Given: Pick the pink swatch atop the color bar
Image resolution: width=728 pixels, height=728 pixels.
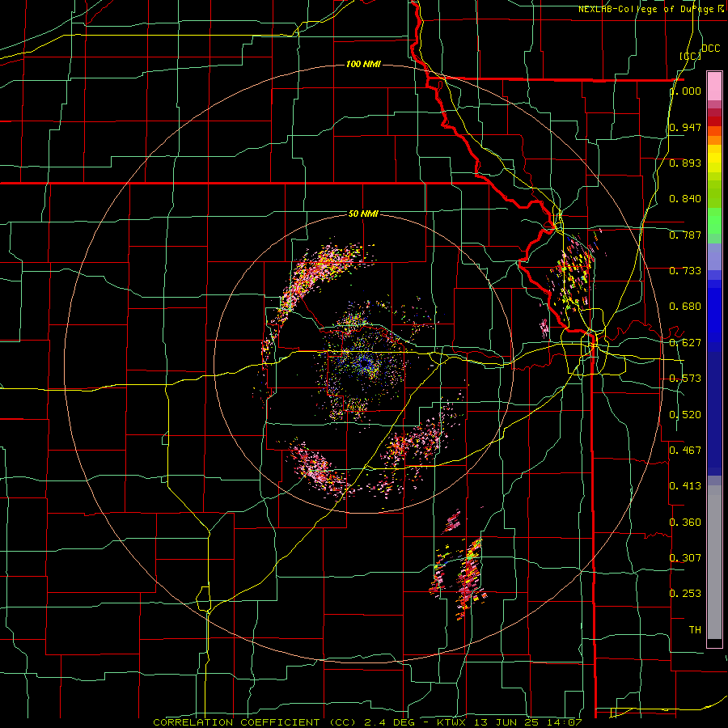Looking at the screenshot, I should (714, 86).
